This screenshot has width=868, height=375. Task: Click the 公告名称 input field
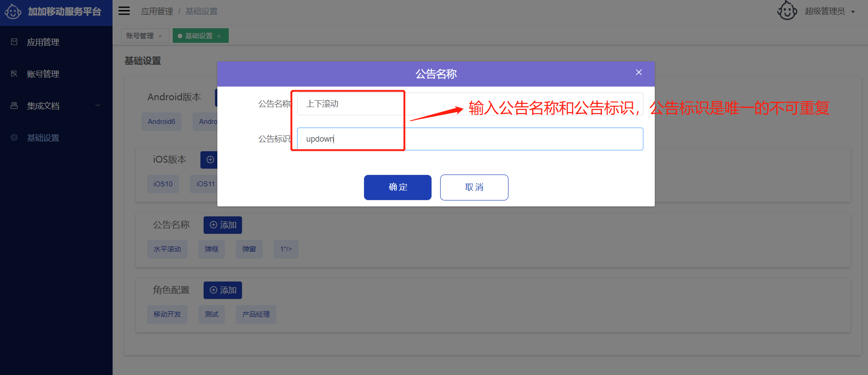(469, 104)
